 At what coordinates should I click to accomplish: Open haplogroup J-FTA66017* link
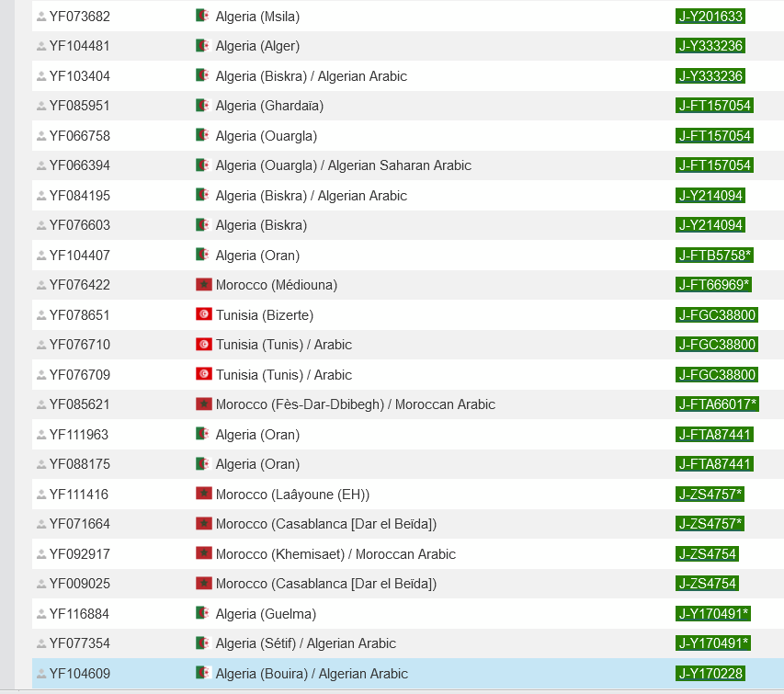coord(717,404)
